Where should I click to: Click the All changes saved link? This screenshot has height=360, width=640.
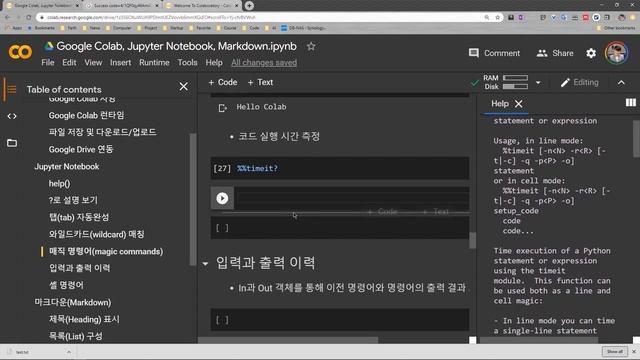264,62
